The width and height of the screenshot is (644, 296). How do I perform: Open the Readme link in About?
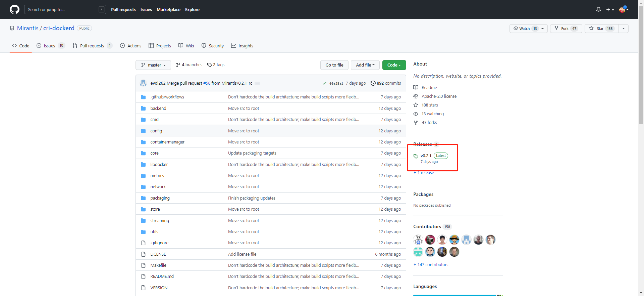(x=425, y=87)
